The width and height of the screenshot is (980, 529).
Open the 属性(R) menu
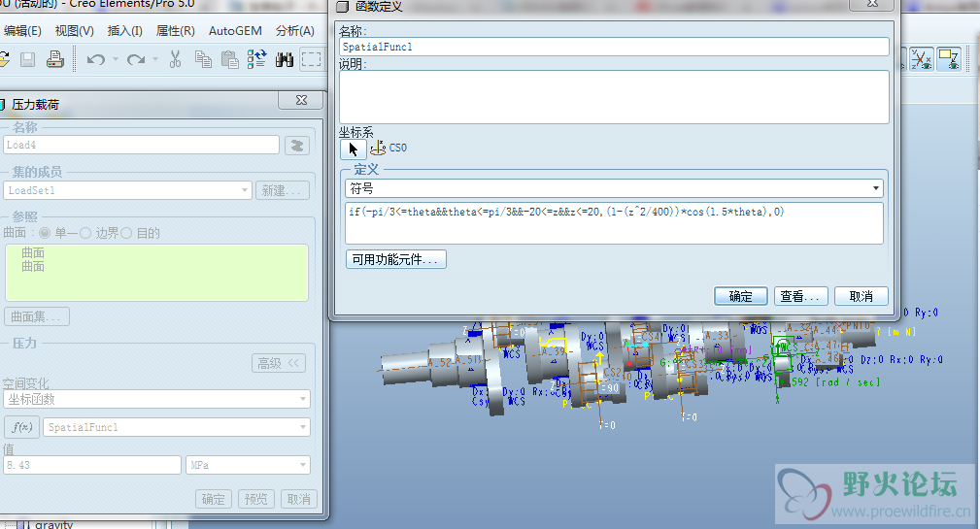pos(176,31)
